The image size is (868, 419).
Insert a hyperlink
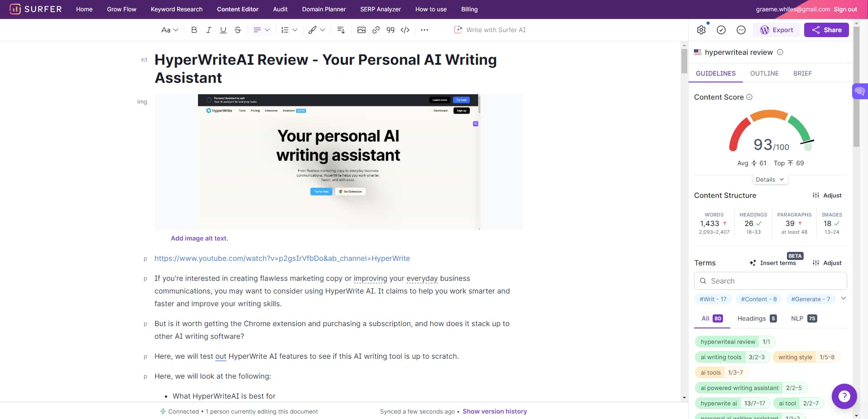tap(376, 29)
